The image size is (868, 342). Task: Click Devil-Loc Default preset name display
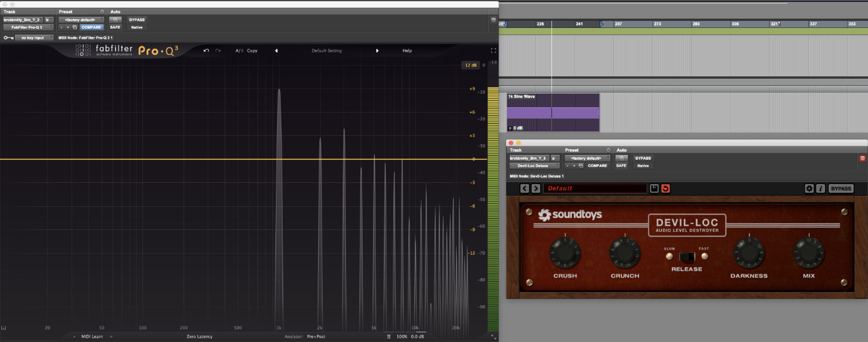595,188
